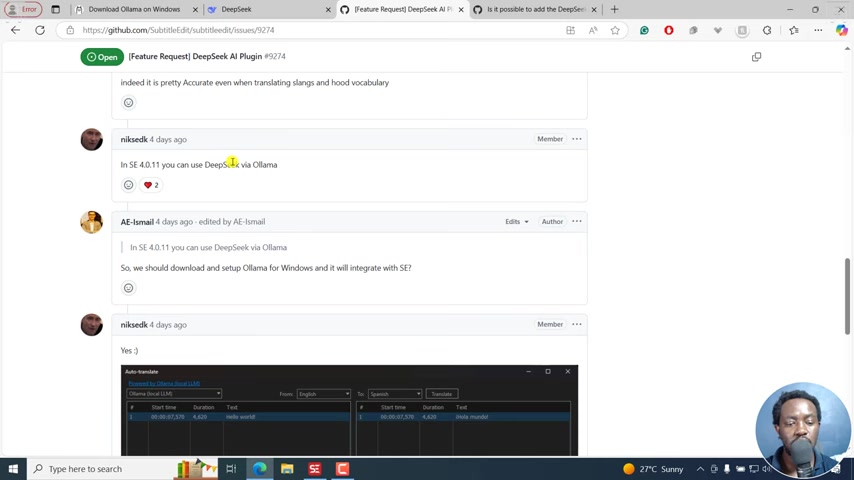Click the Author badge

(x=552, y=221)
